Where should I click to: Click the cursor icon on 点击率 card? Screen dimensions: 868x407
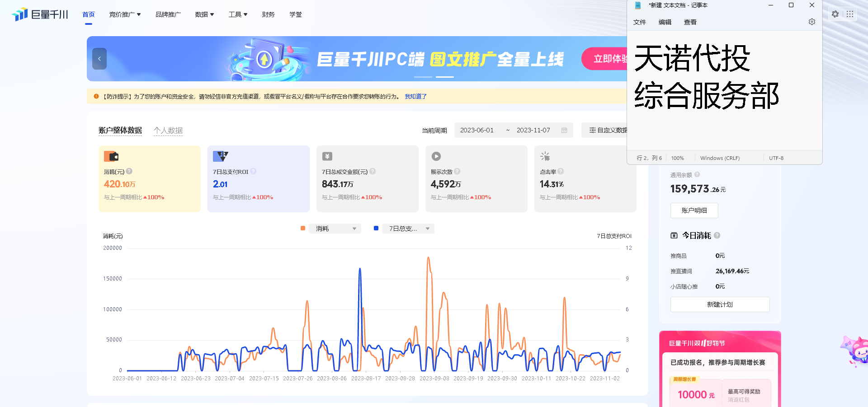coord(545,156)
